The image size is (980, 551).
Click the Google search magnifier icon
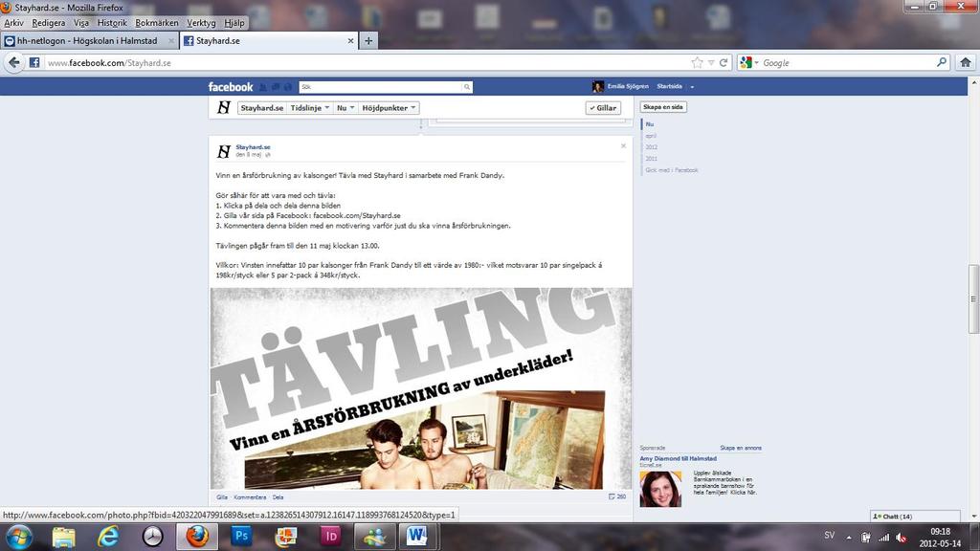(x=942, y=62)
